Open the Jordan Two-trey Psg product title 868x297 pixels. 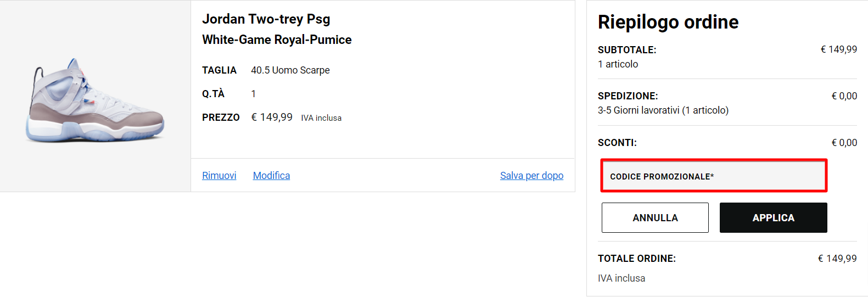(266, 19)
